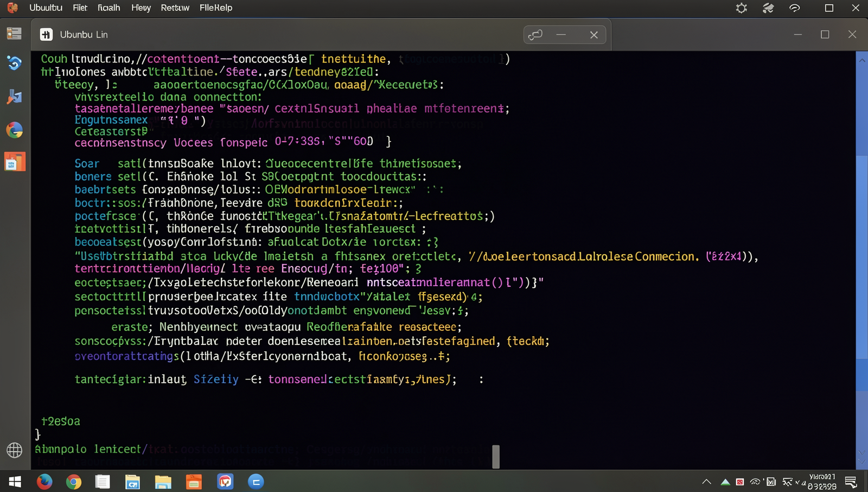Click 'Engutnssanex' in the code
The width and height of the screenshot is (868, 492).
click(111, 119)
